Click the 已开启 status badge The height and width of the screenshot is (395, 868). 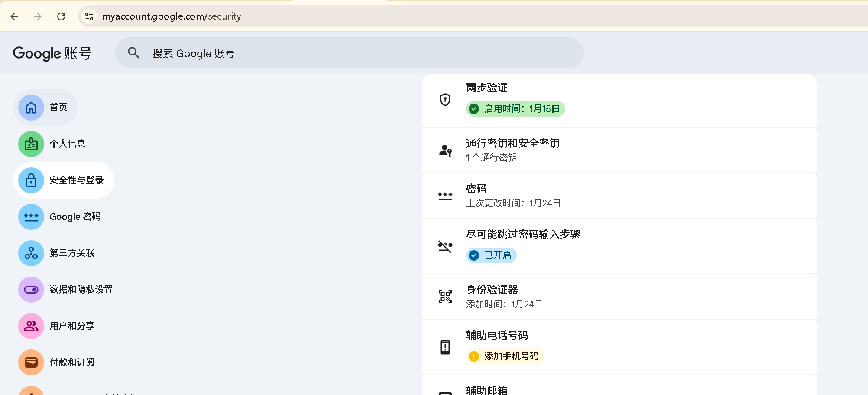pyautogui.click(x=491, y=255)
